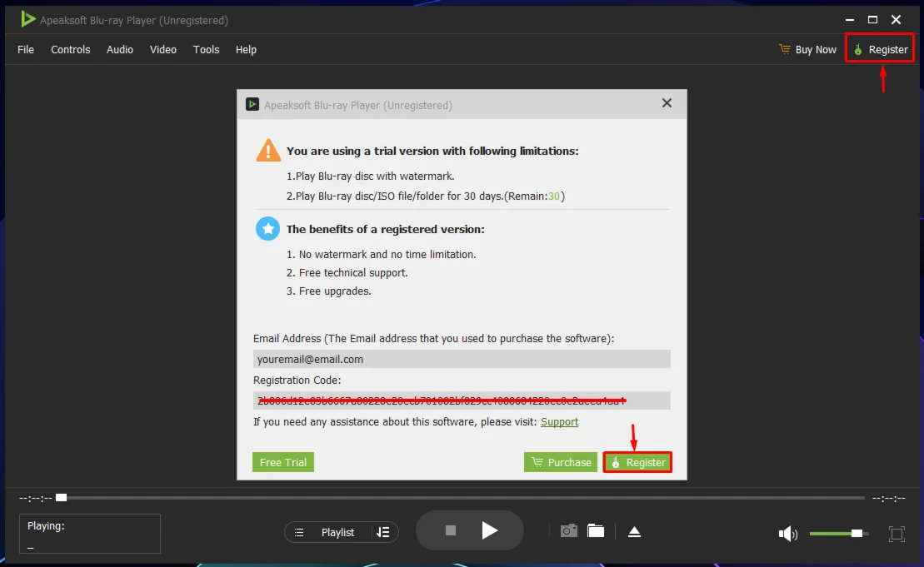This screenshot has height=567, width=924.
Task: Click the Stop playback button
Action: (450, 530)
